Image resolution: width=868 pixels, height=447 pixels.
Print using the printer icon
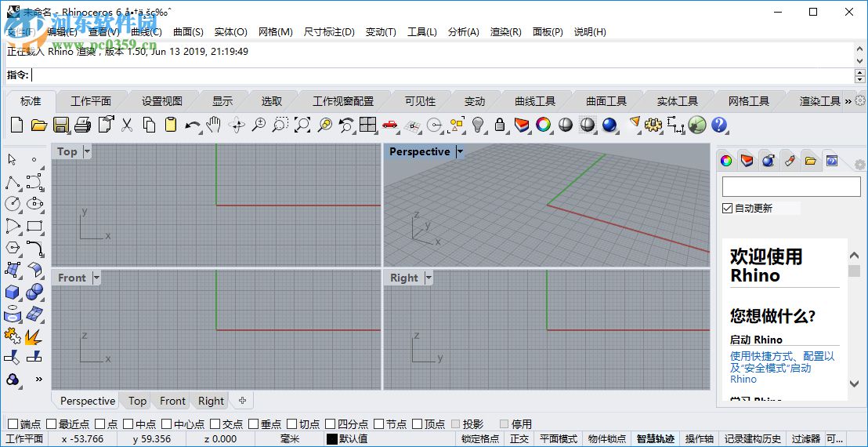(82, 125)
